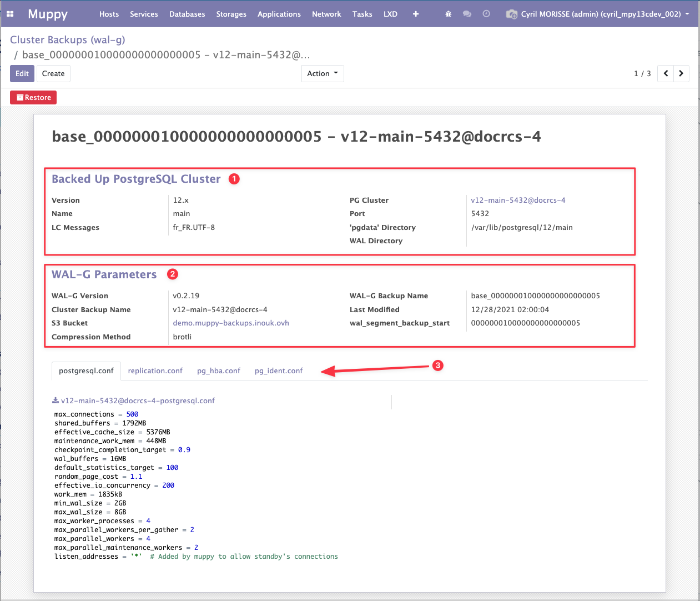Expand the Action dropdown
The width and height of the screenshot is (700, 601).
[x=322, y=73]
